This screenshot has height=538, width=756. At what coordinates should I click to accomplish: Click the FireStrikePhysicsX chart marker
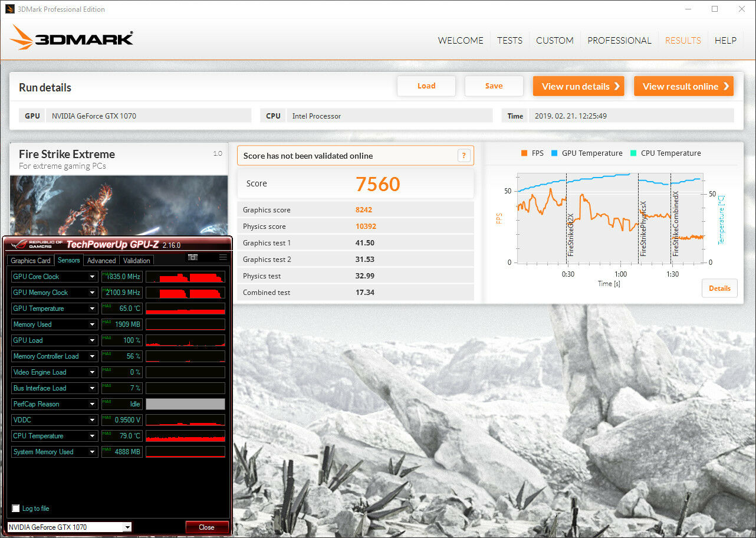pyautogui.click(x=643, y=228)
